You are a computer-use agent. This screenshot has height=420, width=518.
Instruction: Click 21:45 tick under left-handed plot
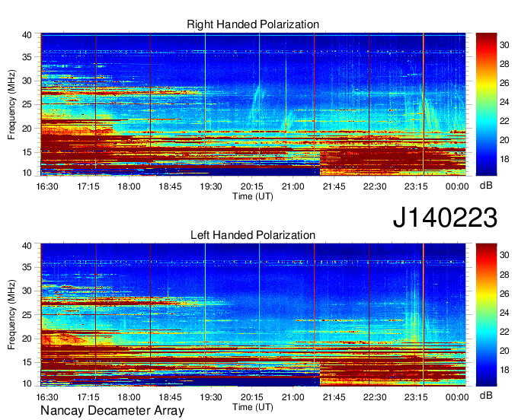(334, 397)
